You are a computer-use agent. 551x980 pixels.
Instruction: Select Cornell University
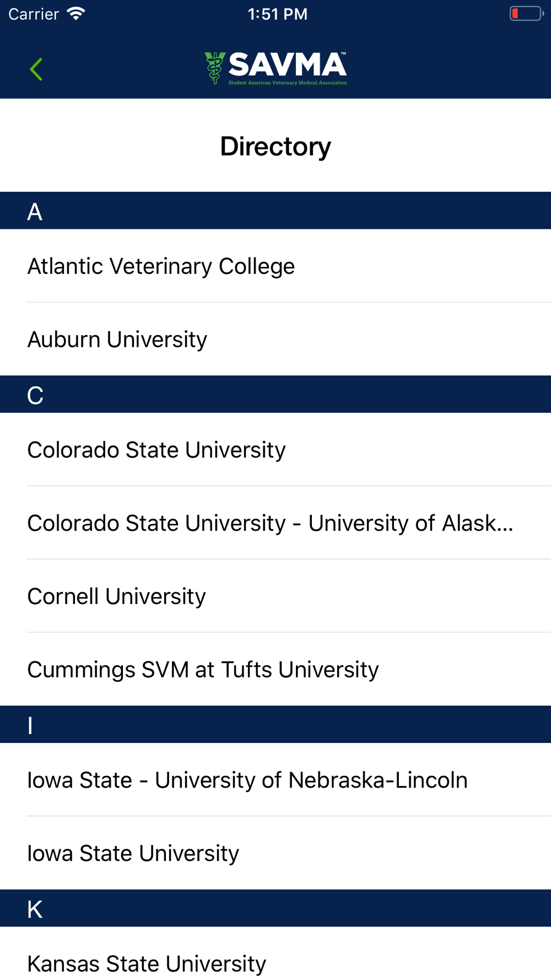coord(275,596)
